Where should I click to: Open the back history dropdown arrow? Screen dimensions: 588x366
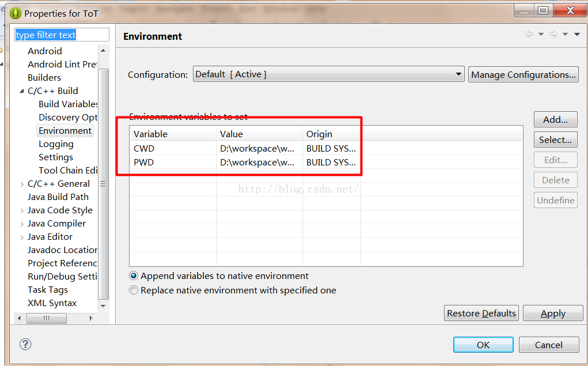click(x=541, y=34)
